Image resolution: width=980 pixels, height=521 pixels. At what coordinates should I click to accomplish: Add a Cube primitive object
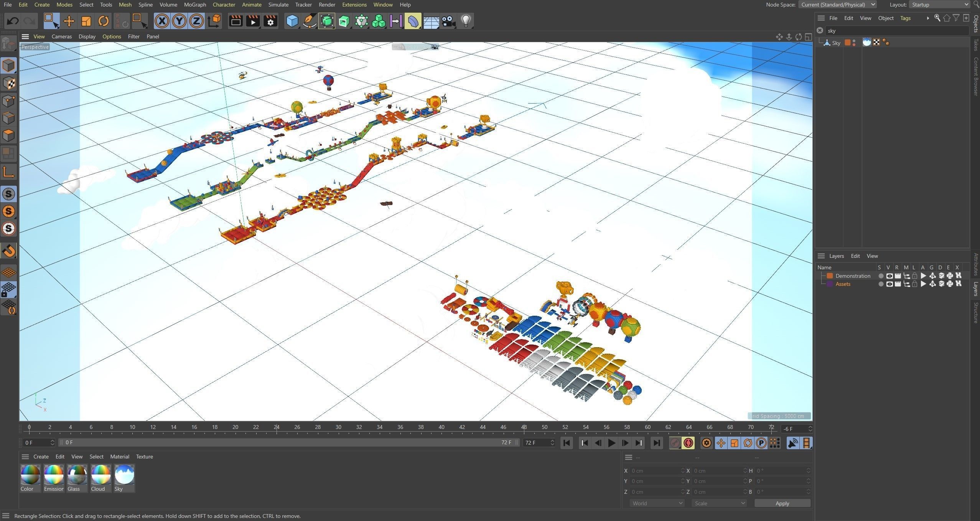(292, 21)
